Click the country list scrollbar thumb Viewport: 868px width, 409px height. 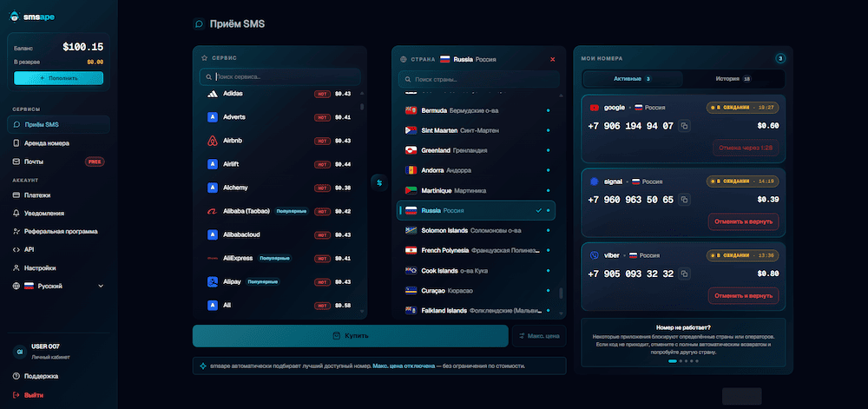click(561, 293)
